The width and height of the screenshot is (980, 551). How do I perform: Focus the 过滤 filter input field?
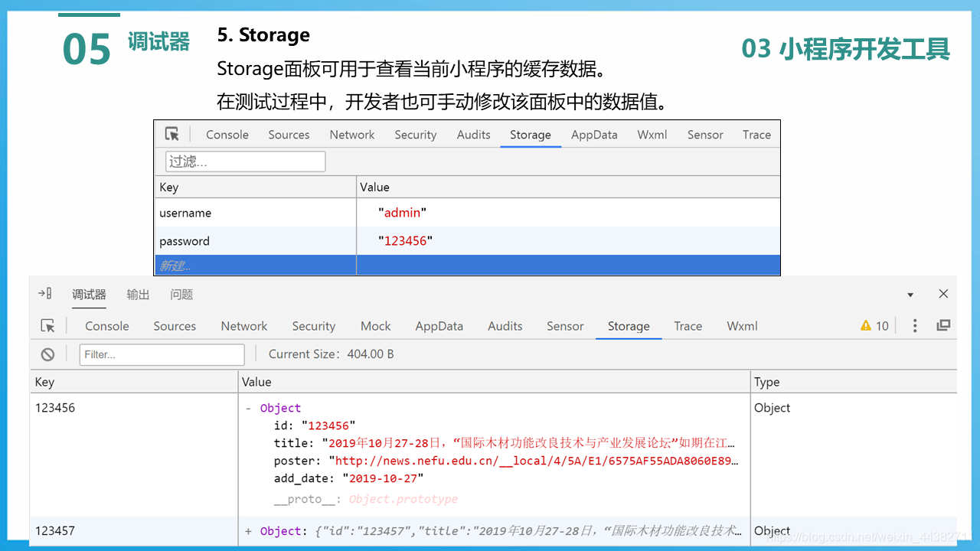pyautogui.click(x=246, y=161)
